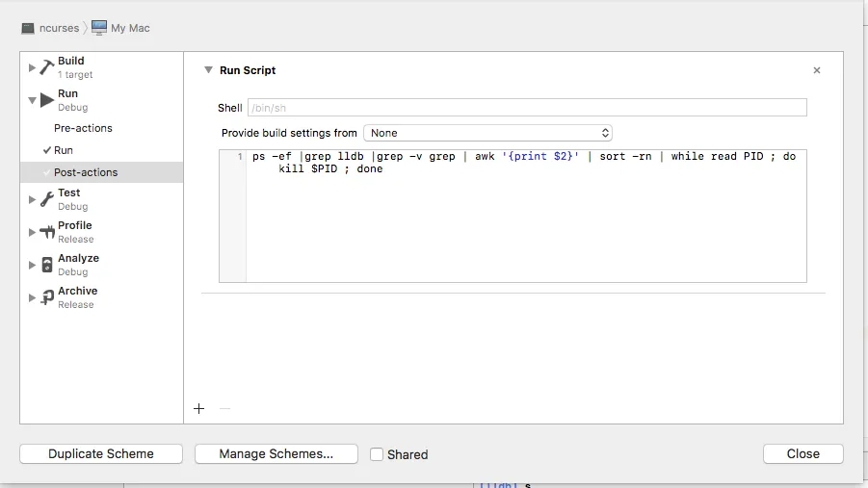Expand the Test section triangle
868x488 pixels.
pos(32,199)
